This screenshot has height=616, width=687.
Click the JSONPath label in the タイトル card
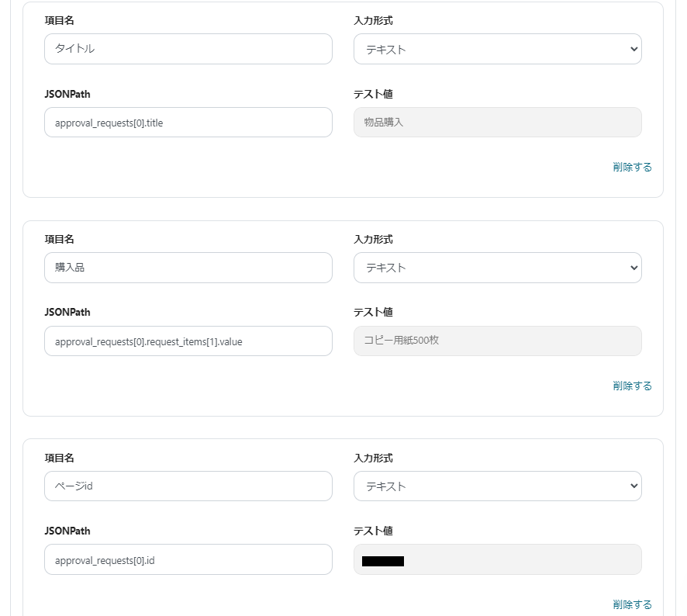coord(67,94)
